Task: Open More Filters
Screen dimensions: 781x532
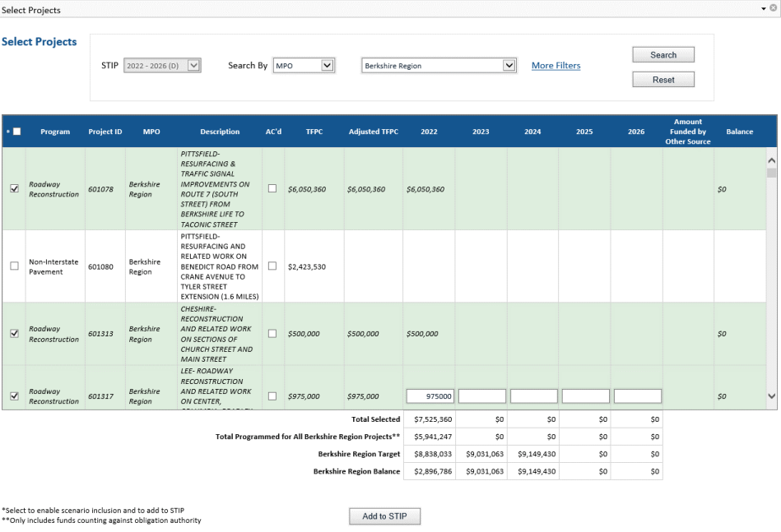Action: pos(556,65)
